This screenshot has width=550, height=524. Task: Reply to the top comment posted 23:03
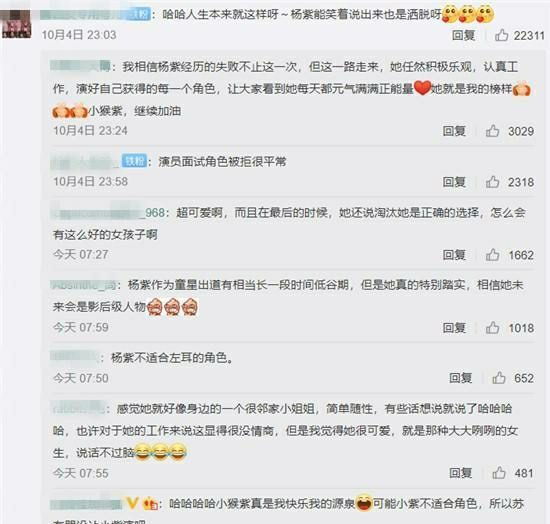[x=463, y=35]
